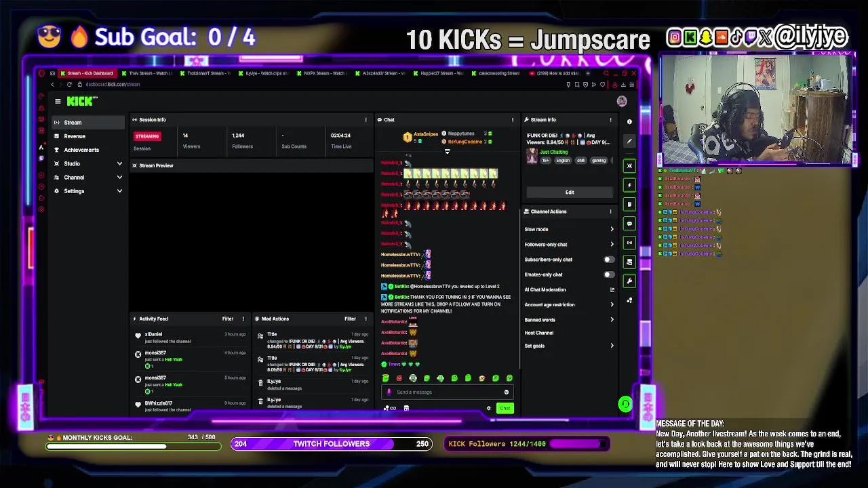Select Stream in the sidebar
This screenshot has width=868, height=488.
(x=89, y=123)
